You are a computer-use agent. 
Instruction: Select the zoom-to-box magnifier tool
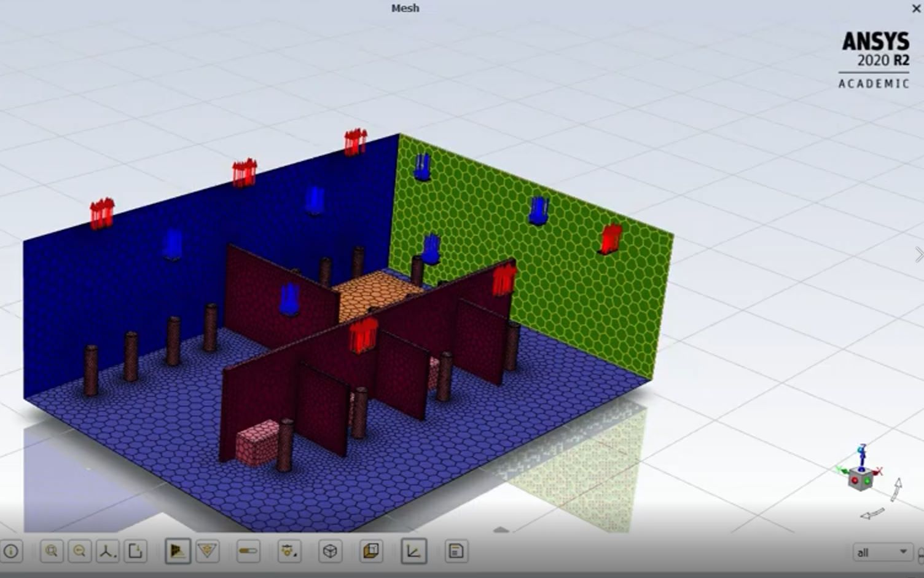click(52, 552)
